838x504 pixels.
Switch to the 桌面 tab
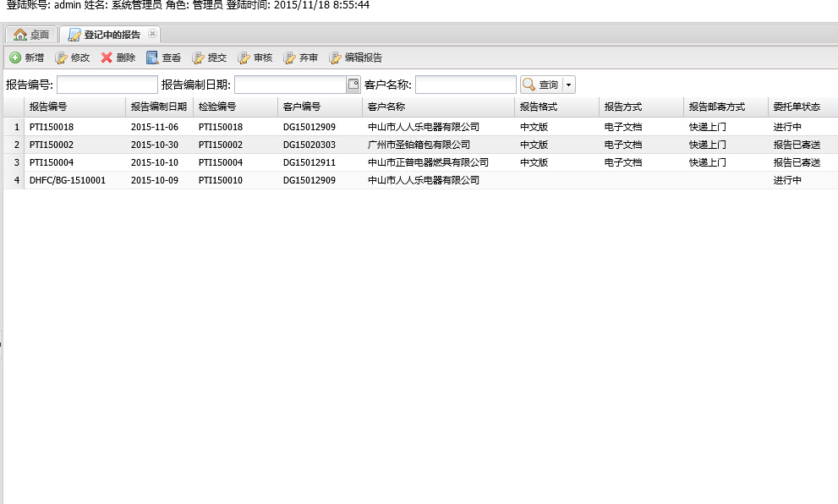pos(31,35)
